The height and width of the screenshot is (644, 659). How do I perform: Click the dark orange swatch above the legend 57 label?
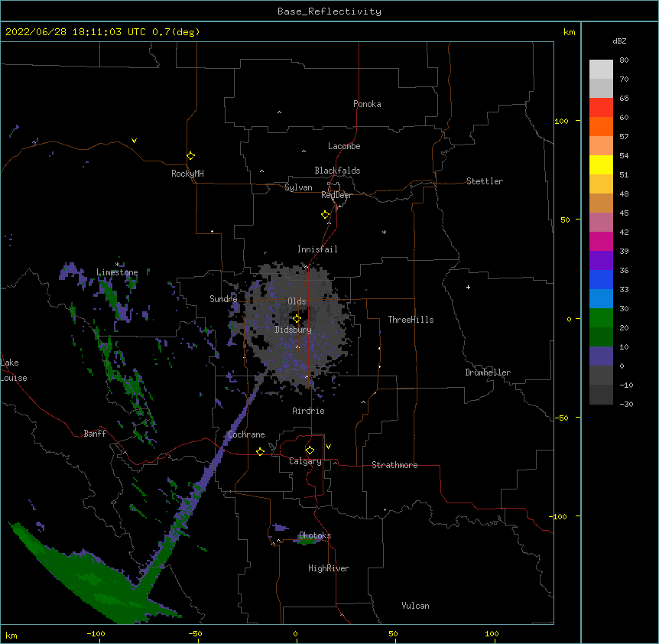point(601,126)
